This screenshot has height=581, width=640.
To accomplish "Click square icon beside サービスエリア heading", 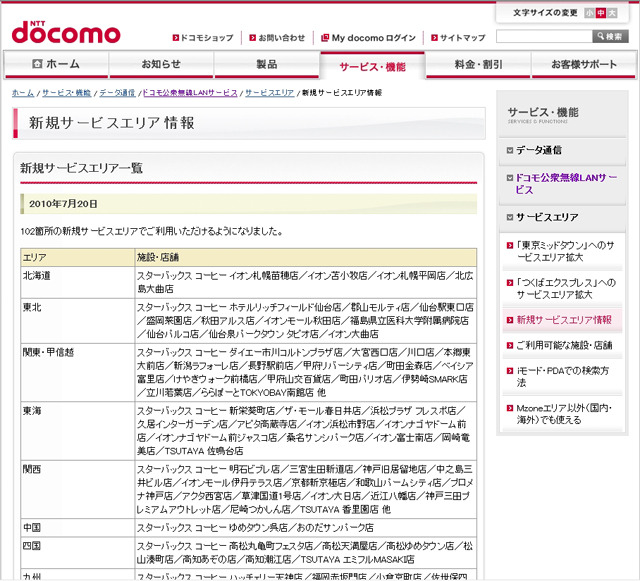I will (509, 217).
